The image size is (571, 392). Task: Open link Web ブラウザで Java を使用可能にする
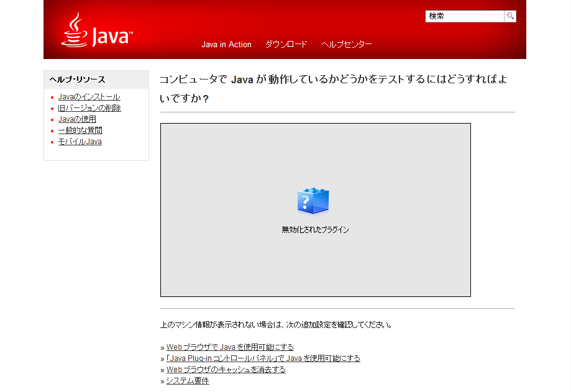tap(230, 347)
